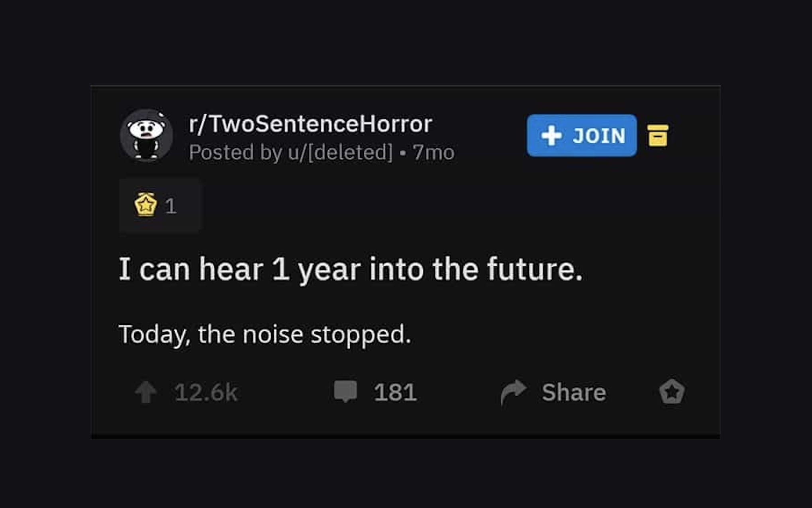Click the 7mo post timestamp
The image size is (812, 508).
click(433, 152)
